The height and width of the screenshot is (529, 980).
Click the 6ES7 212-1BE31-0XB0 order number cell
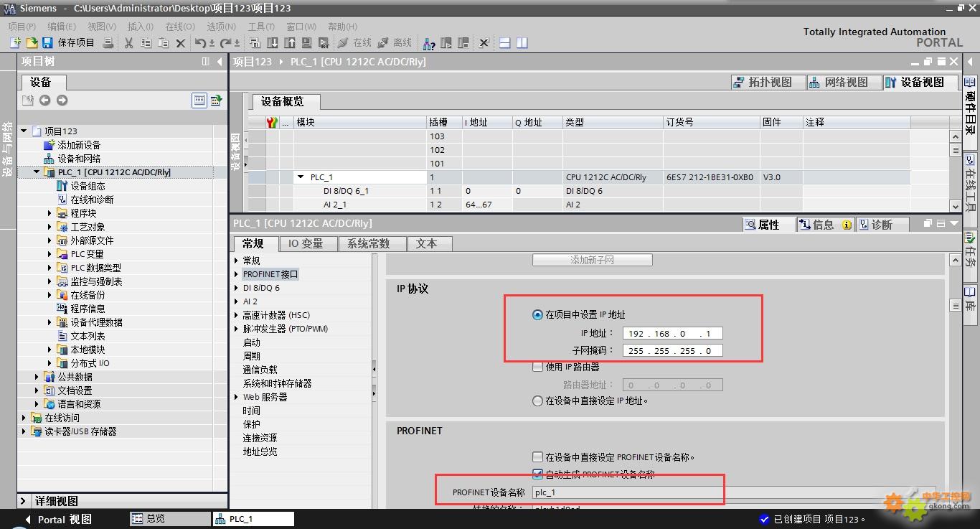pyautogui.click(x=710, y=177)
